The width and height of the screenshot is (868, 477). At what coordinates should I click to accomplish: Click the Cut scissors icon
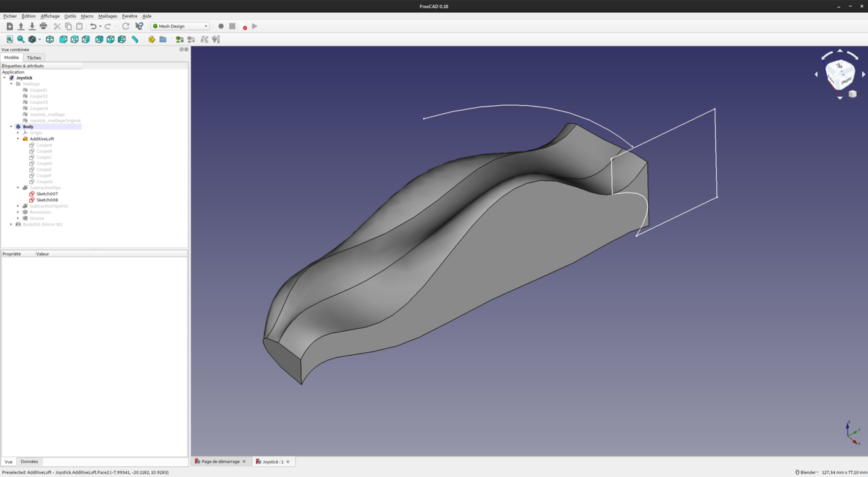(57, 26)
